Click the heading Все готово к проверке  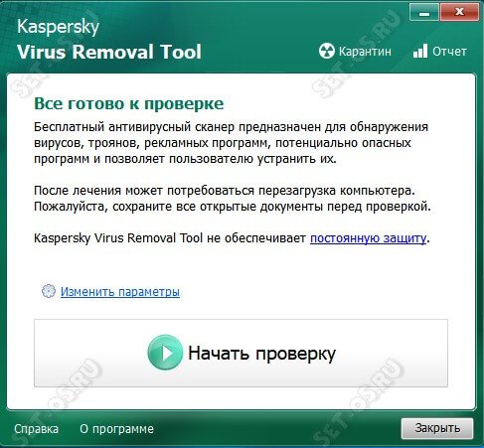(x=129, y=103)
